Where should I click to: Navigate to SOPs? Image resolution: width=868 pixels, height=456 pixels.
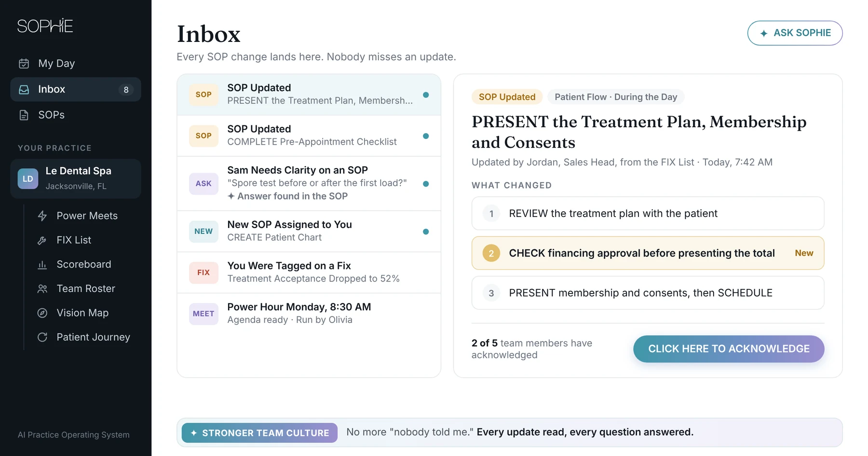tap(76, 115)
